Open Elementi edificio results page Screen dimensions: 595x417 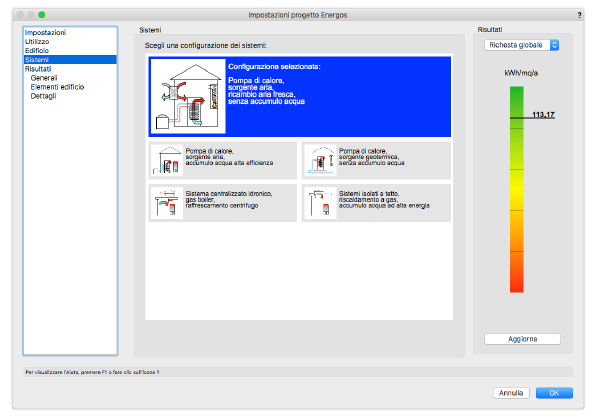point(57,87)
